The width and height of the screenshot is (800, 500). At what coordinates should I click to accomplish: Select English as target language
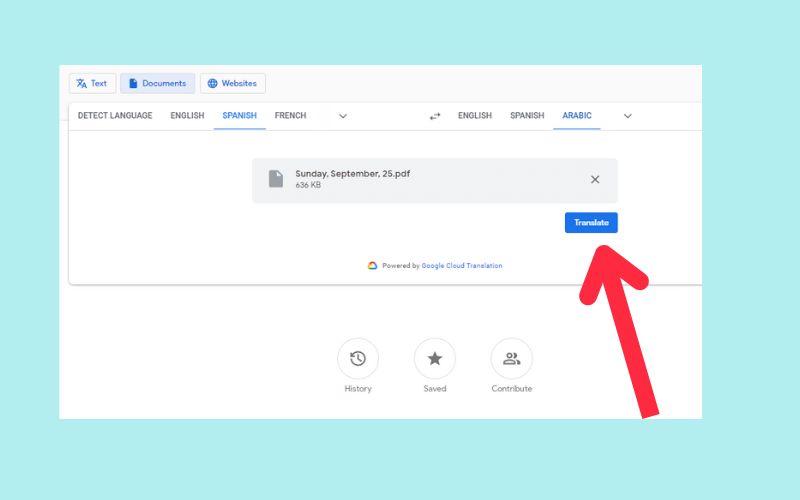click(x=475, y=116)
